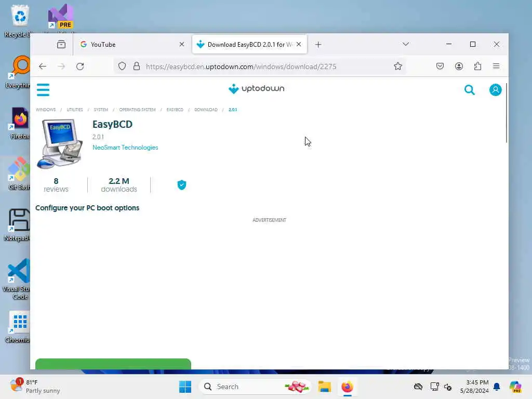Click the Uptodown logo
This screenshot has width=532, height=399.
pyautogui.click(x=257, y=88)
